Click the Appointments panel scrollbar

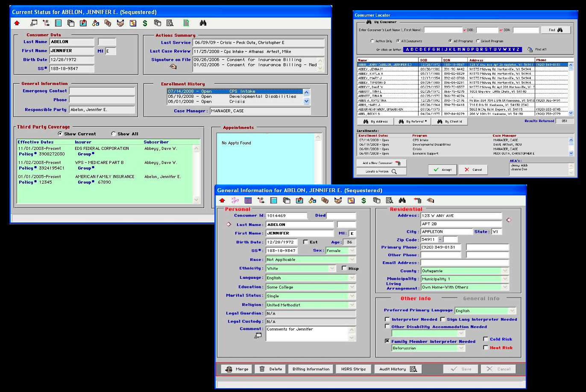click(x=318, y=159)
